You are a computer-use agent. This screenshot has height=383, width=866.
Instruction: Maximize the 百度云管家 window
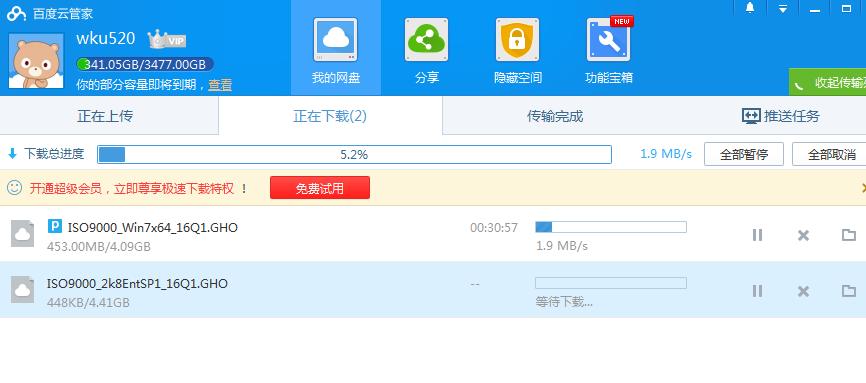click(x=846, y=8)
